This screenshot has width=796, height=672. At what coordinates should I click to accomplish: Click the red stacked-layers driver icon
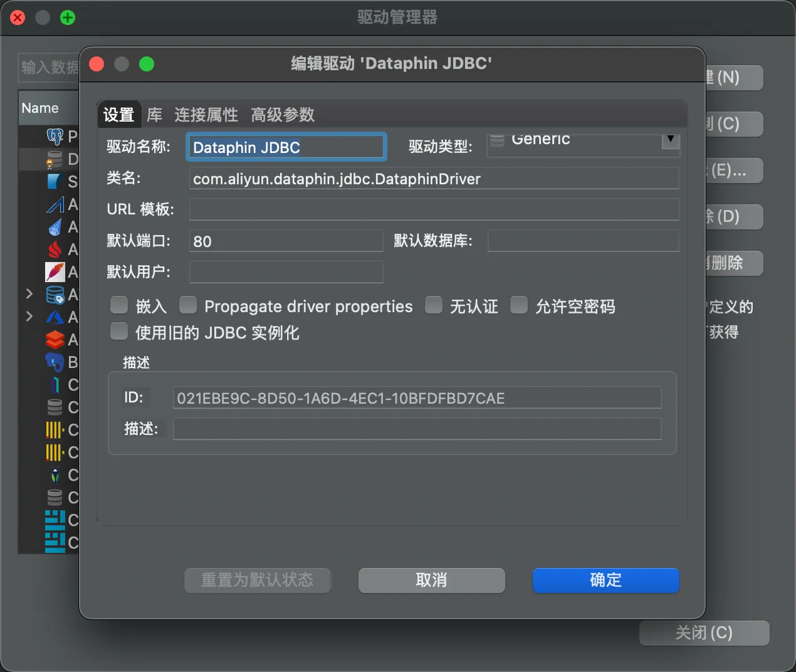55,340
